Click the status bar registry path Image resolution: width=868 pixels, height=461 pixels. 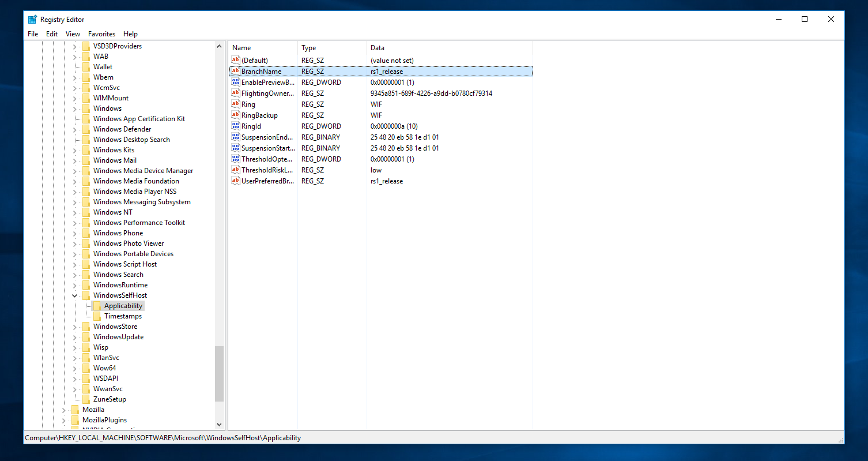pyautogui.click(x=163, y=438)
